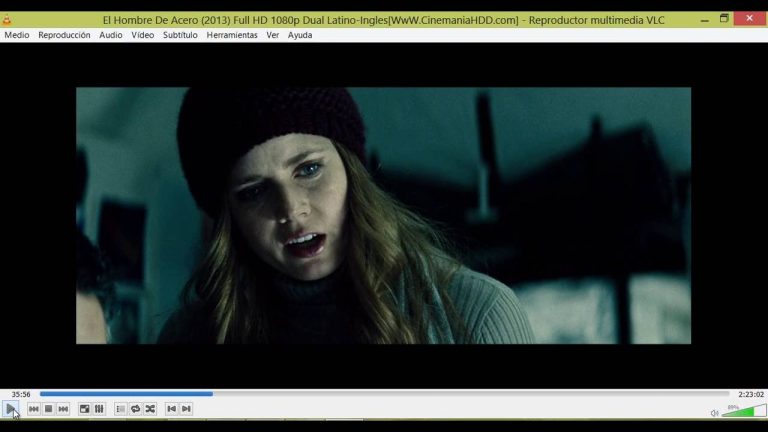Open the Subtítulo menu
The height and width of the screenshot is (432, 768).
tap(180, 35)
